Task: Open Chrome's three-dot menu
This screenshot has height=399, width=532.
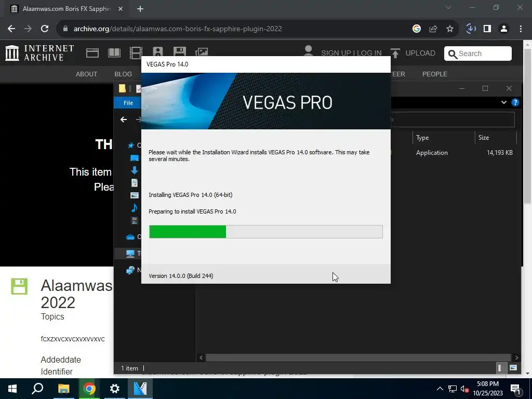Action: coord(521,29)
